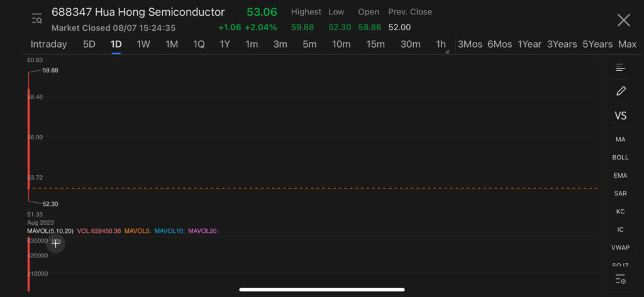The height and width of the screenshot is (297, 644).
Task: Select the 1D timeframe tab
Action: coord(116,45)
